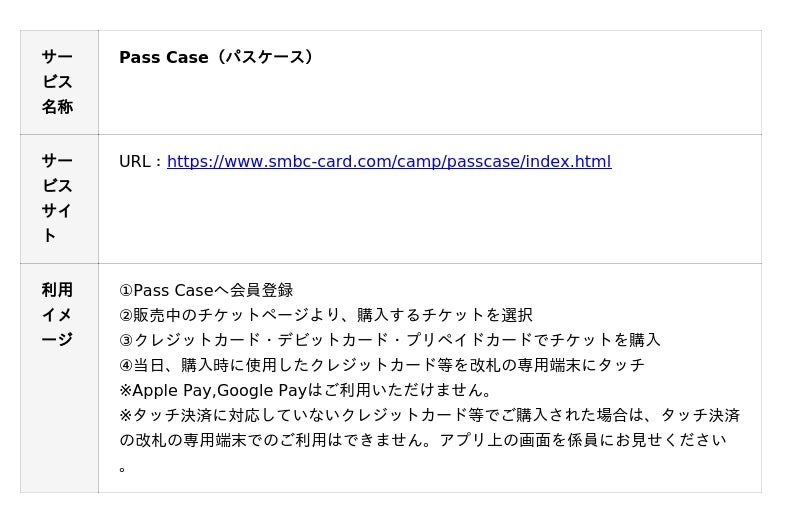The image size is (800, 523).
Task: Click the サービスサイト header cell
Action: click(57, 198)
